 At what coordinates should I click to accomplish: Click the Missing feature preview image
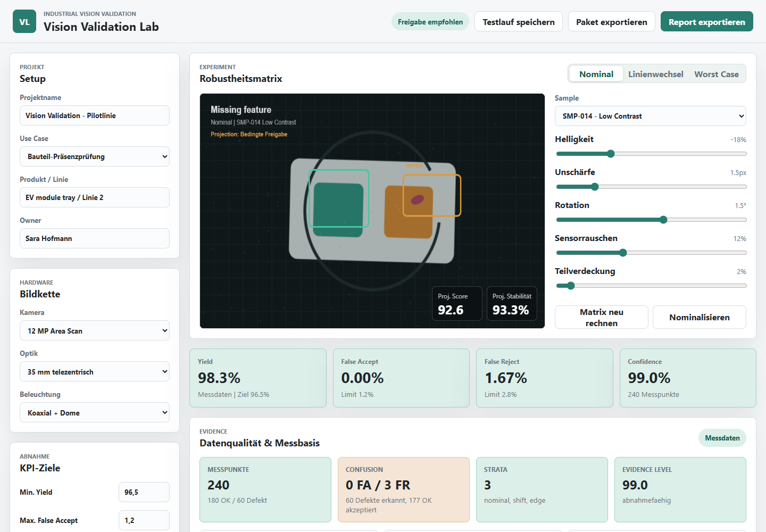[x=372, y=211]
